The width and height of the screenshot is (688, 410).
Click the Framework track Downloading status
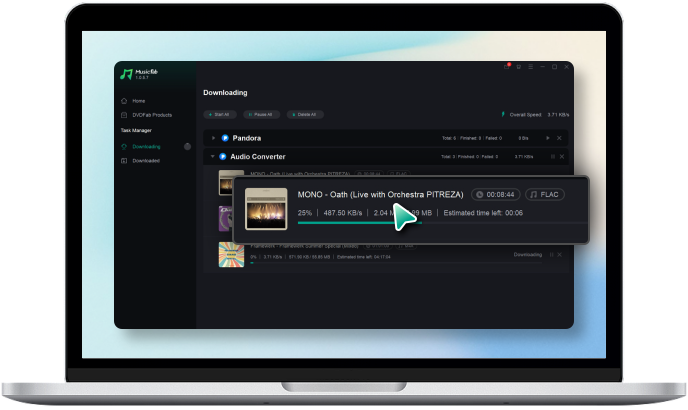[528, 255]
